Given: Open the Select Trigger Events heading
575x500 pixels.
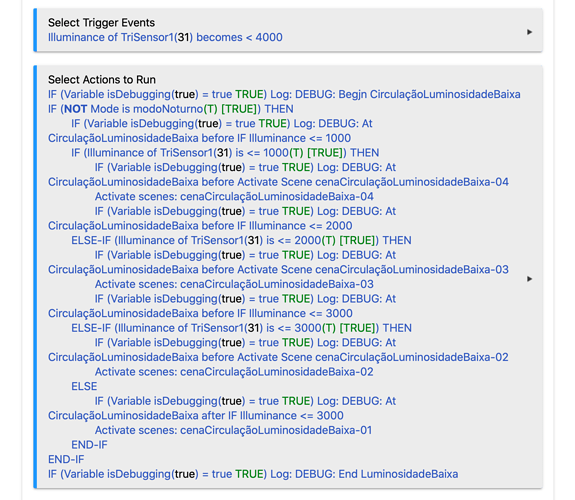Looking at the screenshot, I should click(101, 23).
